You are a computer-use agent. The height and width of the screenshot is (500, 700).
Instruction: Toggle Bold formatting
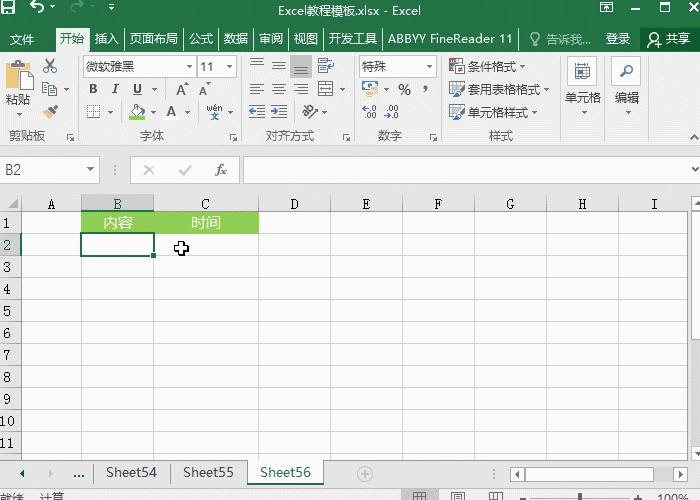tap(93, 89)
